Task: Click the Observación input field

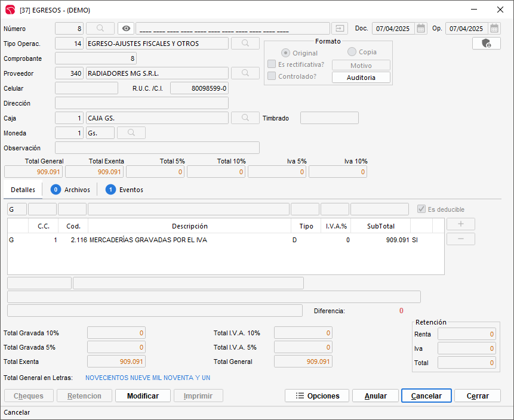Action: tap(157, 148)
